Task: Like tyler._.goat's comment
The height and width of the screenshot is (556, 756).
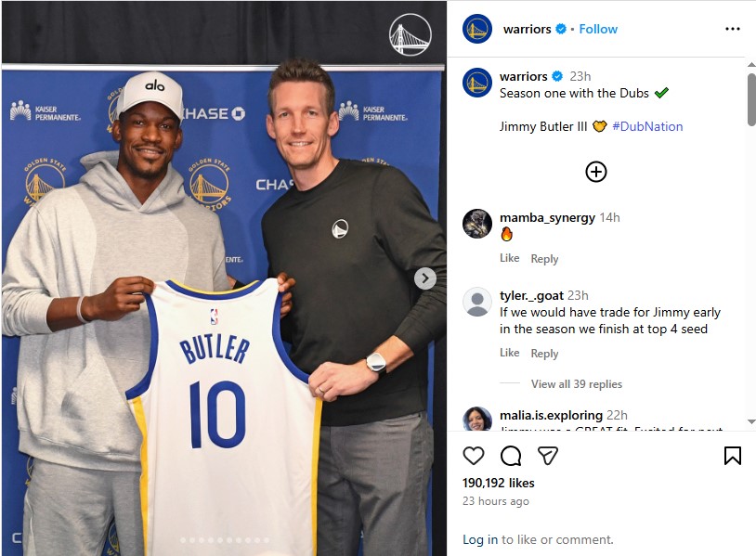Action: point(509,353)
